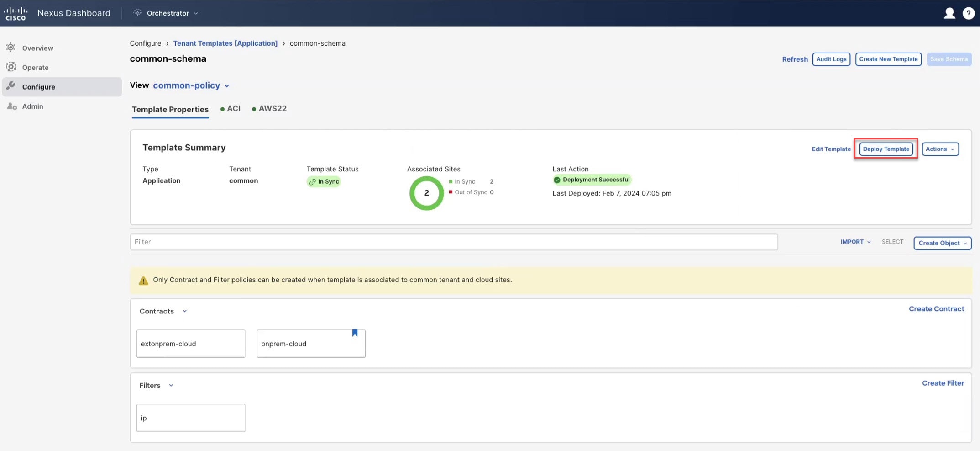
Task: Click the bookmark icon on onprem-cloud
Action: 355,333
